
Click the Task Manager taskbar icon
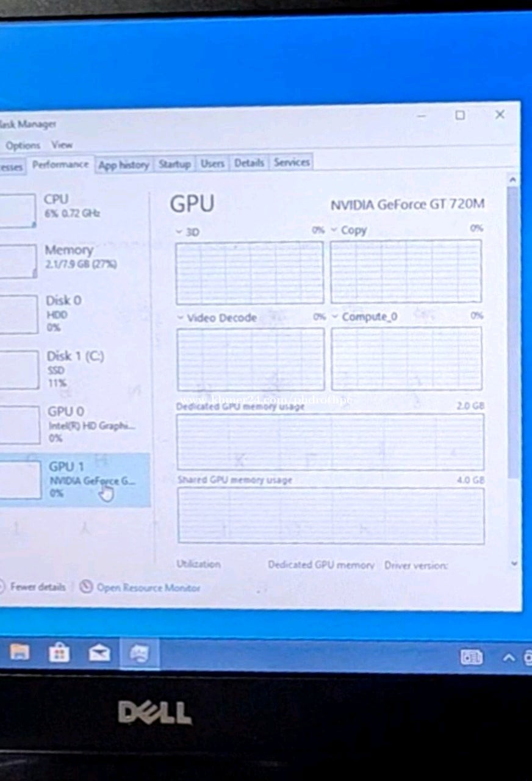(140, 653)
